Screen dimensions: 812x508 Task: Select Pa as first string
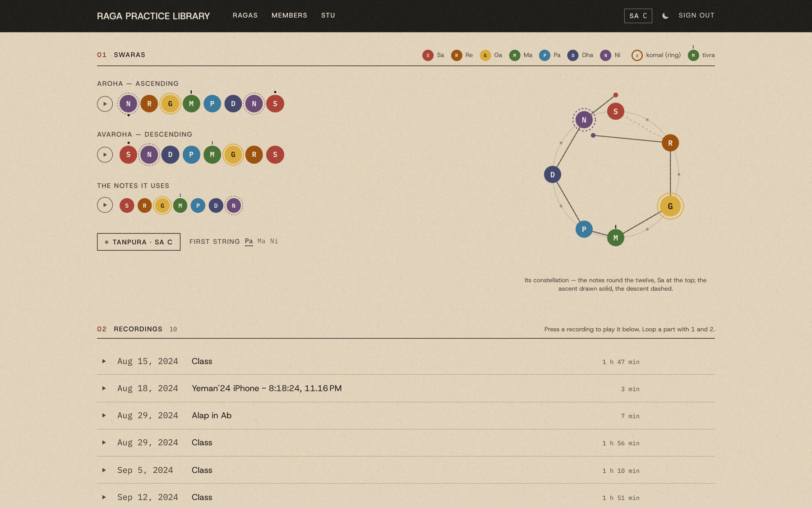point(249,241)
